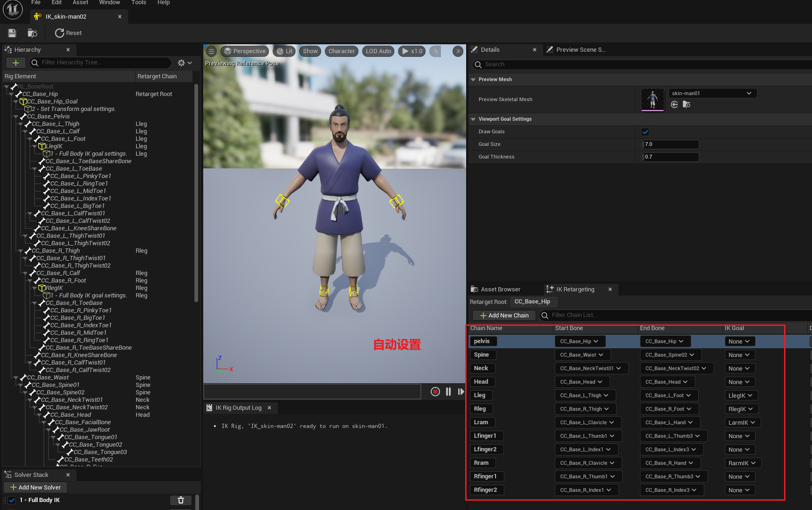Open the skin-man01 preview mesh dropdown
The image size is (812, 510).
pyautogui.click(x=712, y=93)
